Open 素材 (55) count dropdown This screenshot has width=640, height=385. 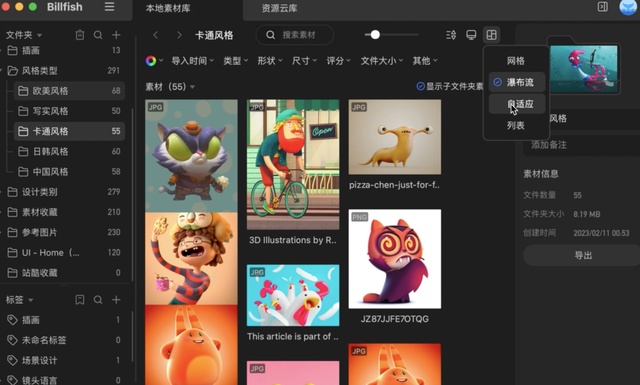click(x=170, y=87)
